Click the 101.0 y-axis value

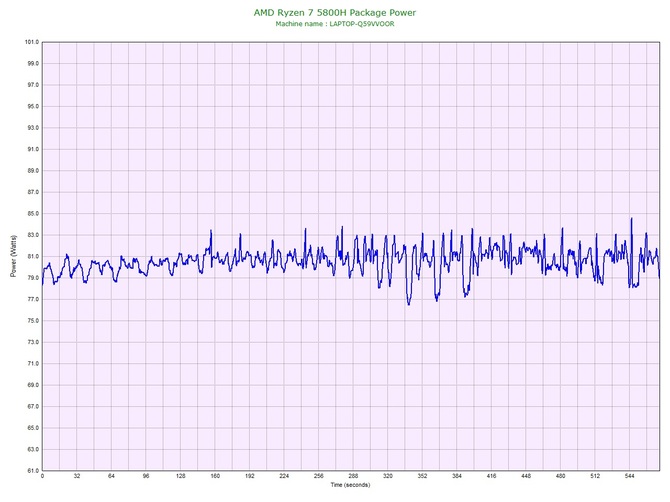(32, 42)
